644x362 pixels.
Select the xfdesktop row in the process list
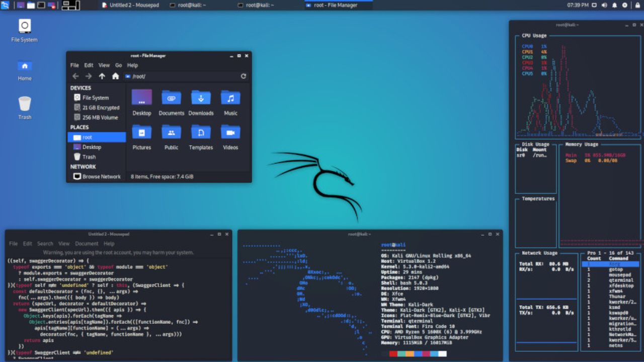coord(610,286)
